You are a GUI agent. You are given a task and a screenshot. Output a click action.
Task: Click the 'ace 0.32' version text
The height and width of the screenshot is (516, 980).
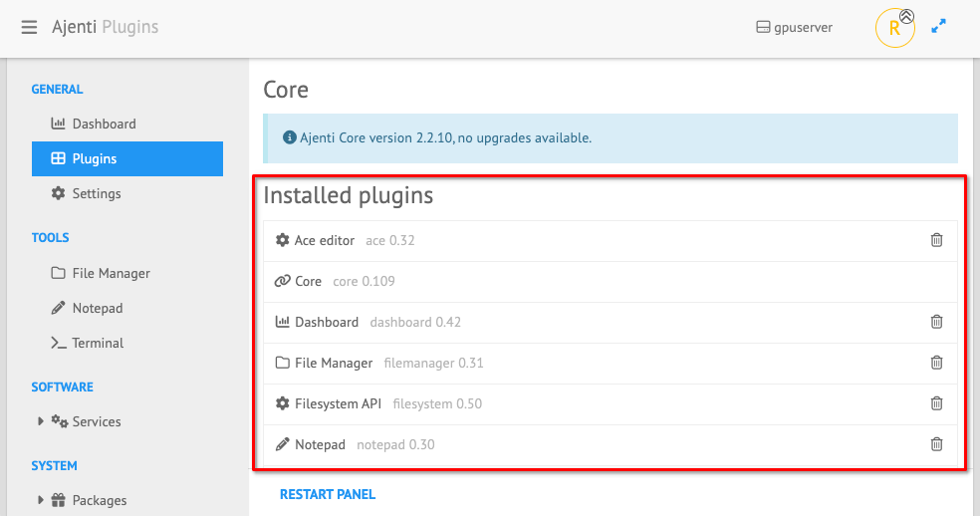390,241
